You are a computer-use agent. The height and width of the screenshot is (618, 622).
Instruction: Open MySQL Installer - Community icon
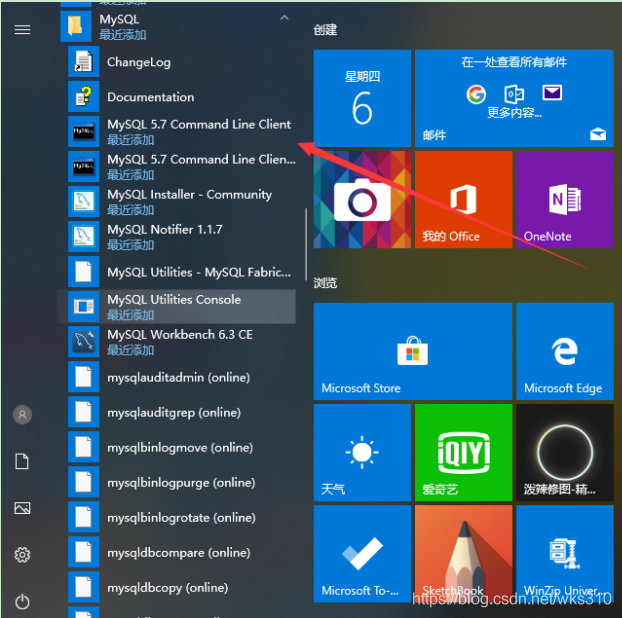tap(83, 202)
